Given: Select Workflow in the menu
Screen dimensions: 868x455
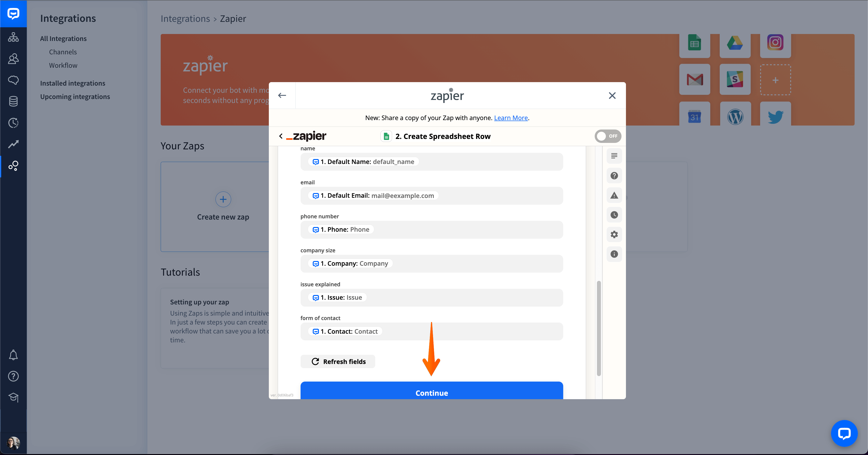Looking at the screenshot, I should pyautogui.click(x=63, y=65).
